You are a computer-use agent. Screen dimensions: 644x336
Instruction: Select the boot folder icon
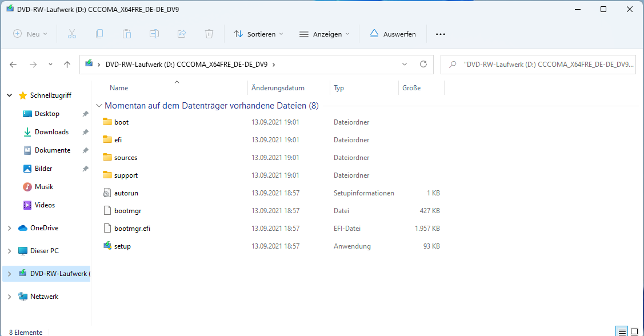tap(107, 122)
